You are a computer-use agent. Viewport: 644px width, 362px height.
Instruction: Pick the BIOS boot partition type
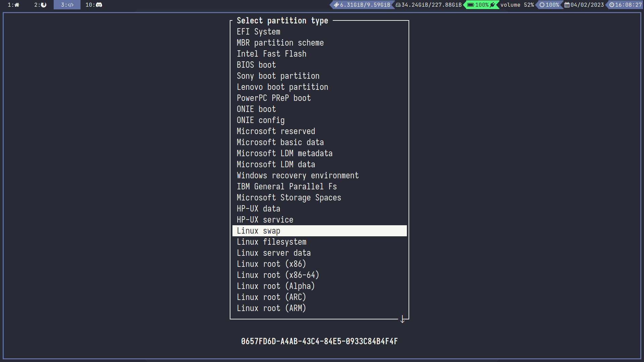pos(256,65)
